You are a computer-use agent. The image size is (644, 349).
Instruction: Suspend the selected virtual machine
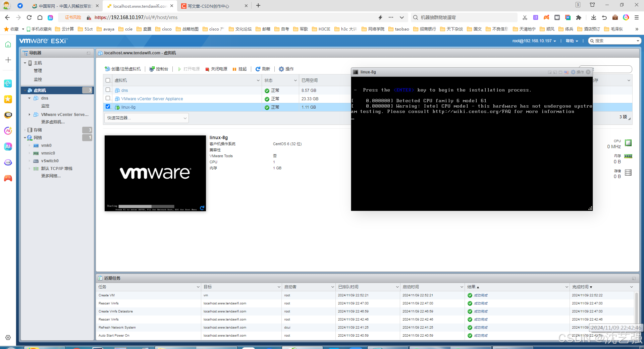tap(239, 69)
